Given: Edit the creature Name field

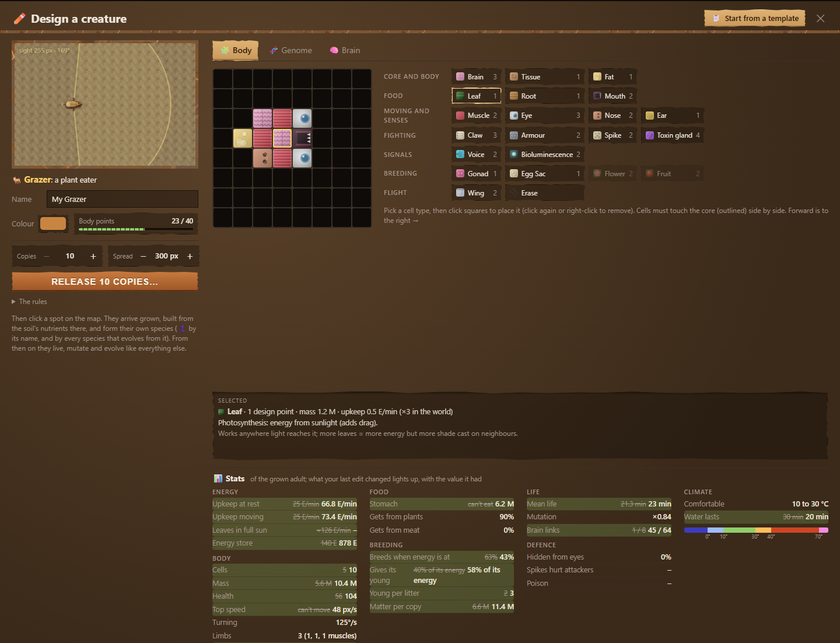Looking at the screenshot, I should click(x=123, y=199).
